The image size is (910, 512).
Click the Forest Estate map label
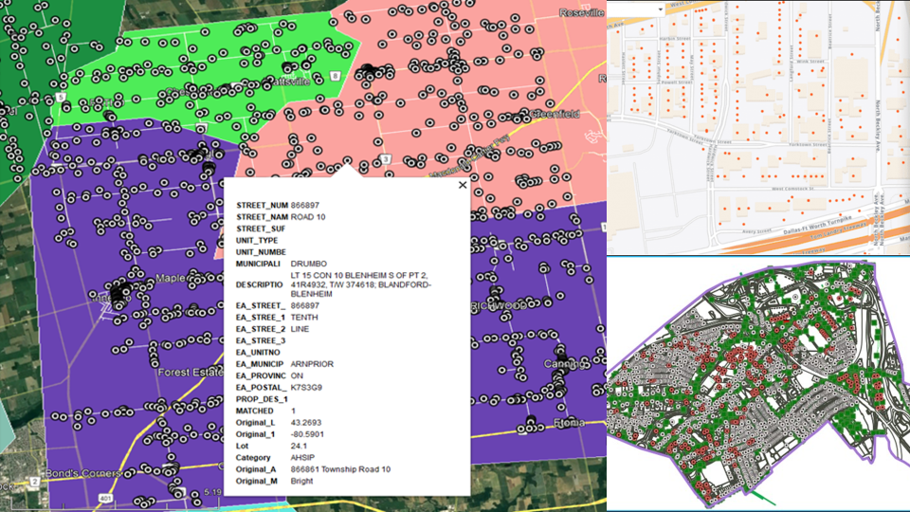(192, 372)
